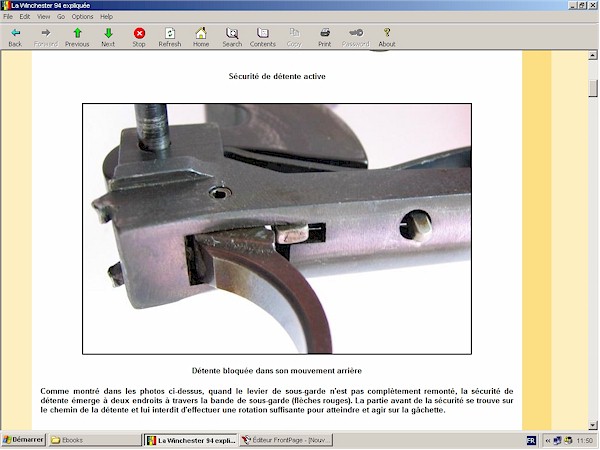Viewport: 600px width, 450px height.
Task: Advance with the Next arrow icon
Action: (108, 37)
